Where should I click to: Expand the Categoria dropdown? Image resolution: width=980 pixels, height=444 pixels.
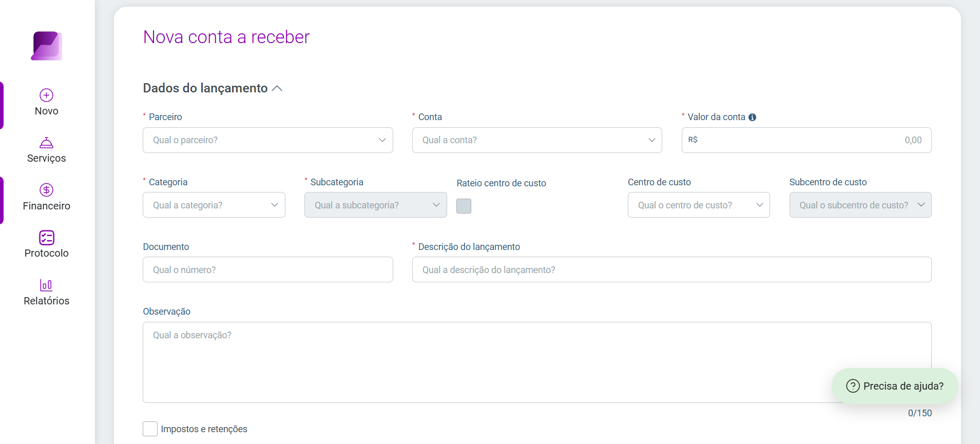pos(214,205)
